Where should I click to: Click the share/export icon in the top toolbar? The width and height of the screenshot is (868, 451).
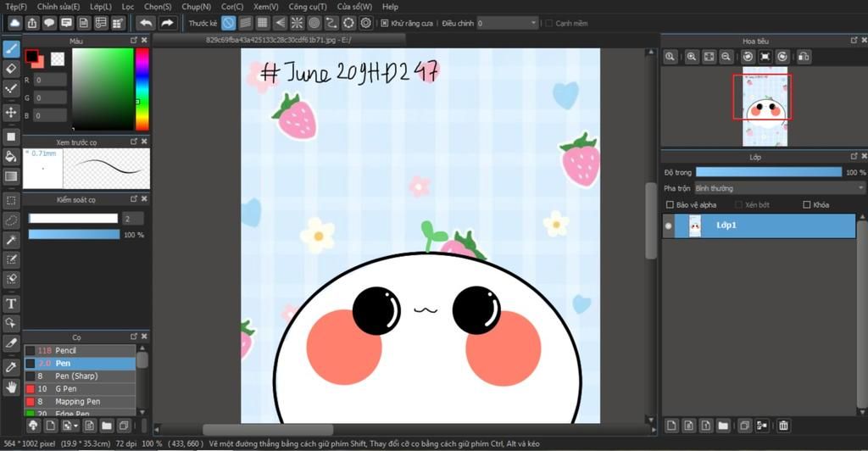click(x=32, y=23)
